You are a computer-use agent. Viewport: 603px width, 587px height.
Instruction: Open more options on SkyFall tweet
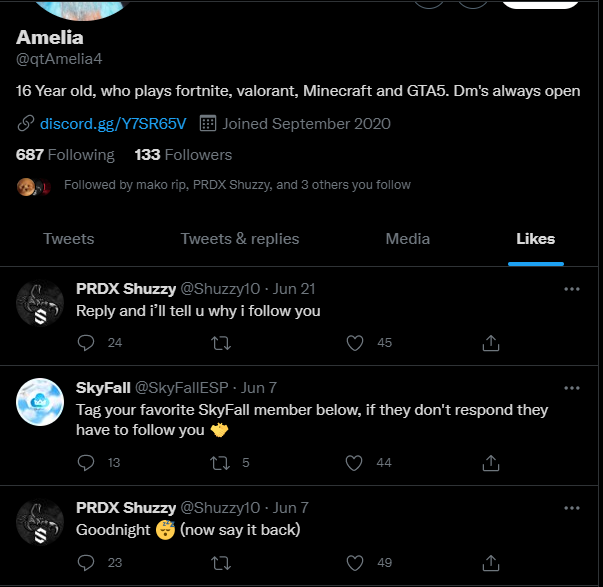pyautogui.click(x=572, y=388)
